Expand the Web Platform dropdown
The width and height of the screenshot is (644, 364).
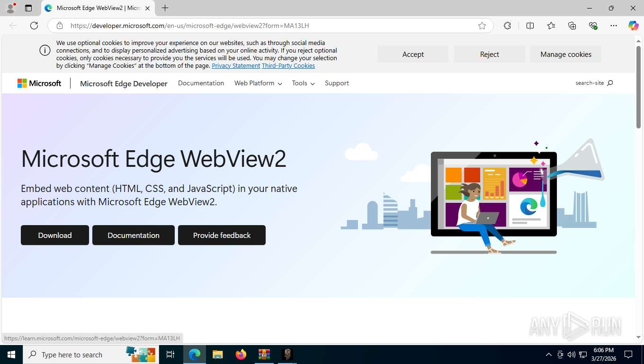pyautogui.click(x=258, y=83)
